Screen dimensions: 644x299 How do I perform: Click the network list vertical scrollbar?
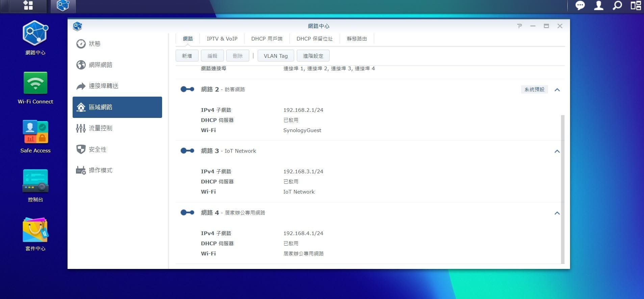pos(562,189)
